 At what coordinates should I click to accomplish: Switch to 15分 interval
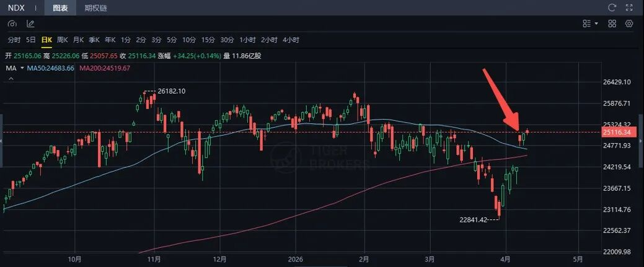pos(208,40)
